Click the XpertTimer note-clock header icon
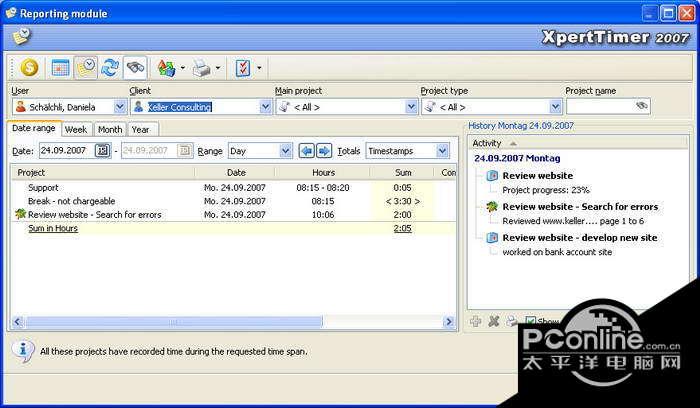The height and width of the screenshot is (408, 700). click(21, 36)
